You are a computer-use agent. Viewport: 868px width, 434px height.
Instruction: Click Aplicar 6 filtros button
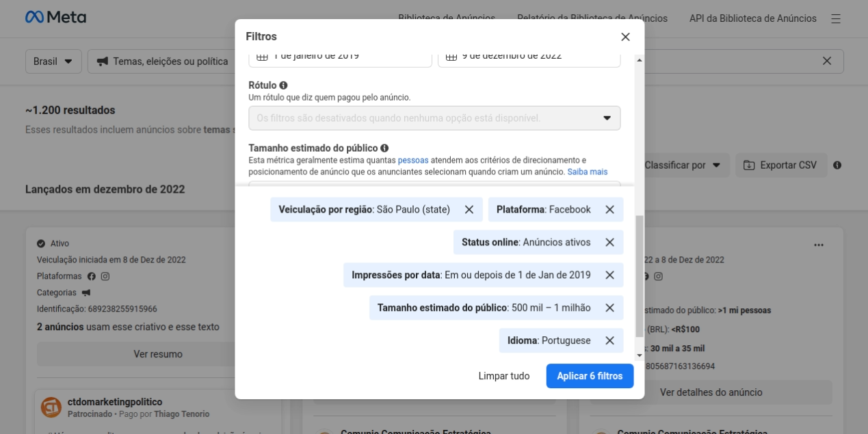(x=590, y=376)
